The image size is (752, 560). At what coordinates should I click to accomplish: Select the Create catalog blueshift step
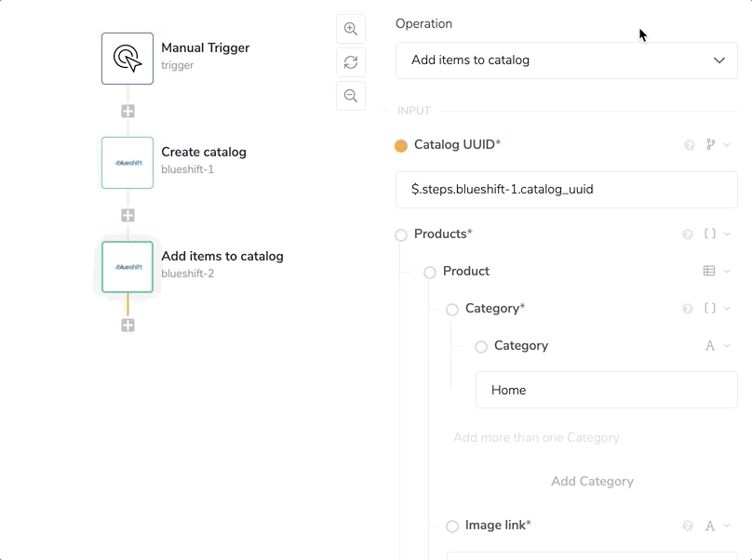(x=128, y=163)
